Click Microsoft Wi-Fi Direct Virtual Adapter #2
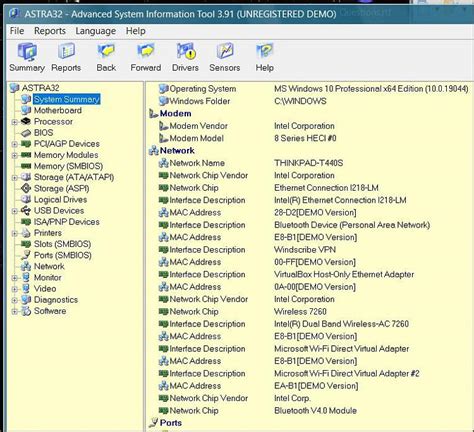The height and width of the screenshot is (432, 474). (347, 374)
